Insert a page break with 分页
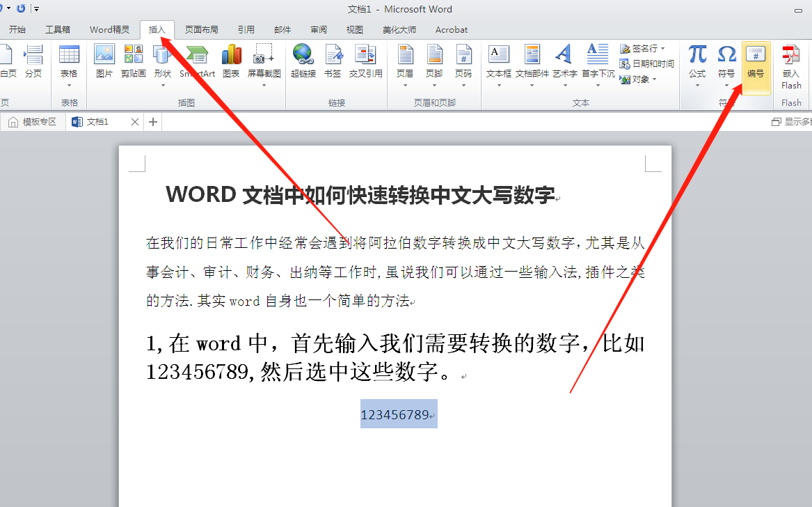This screenshot has height=507, width=812. tap(33, 62)
